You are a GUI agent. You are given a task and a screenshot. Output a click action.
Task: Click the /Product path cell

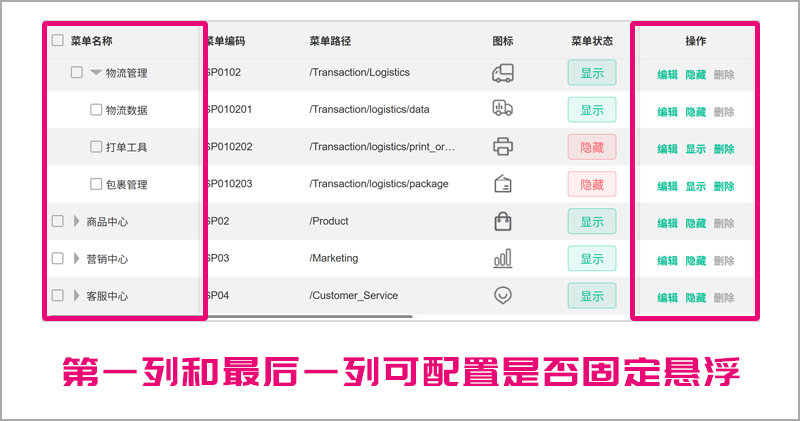tap(329, 221)
